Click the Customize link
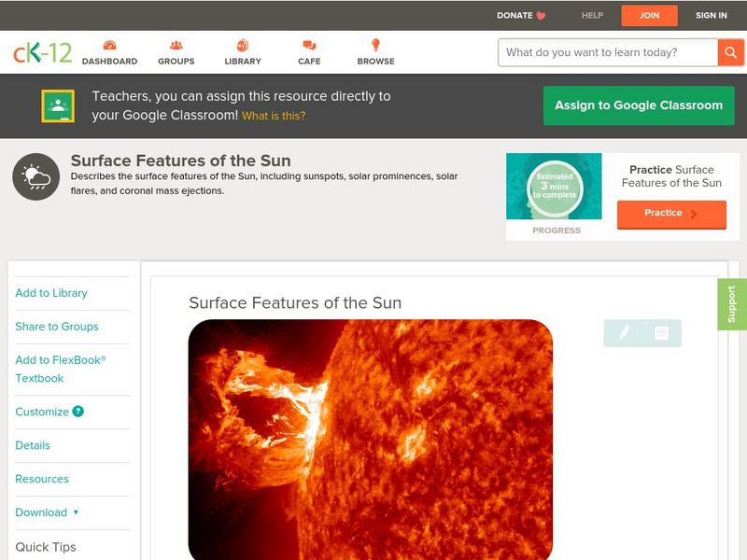Screen dimensions: 747x560 42,412
